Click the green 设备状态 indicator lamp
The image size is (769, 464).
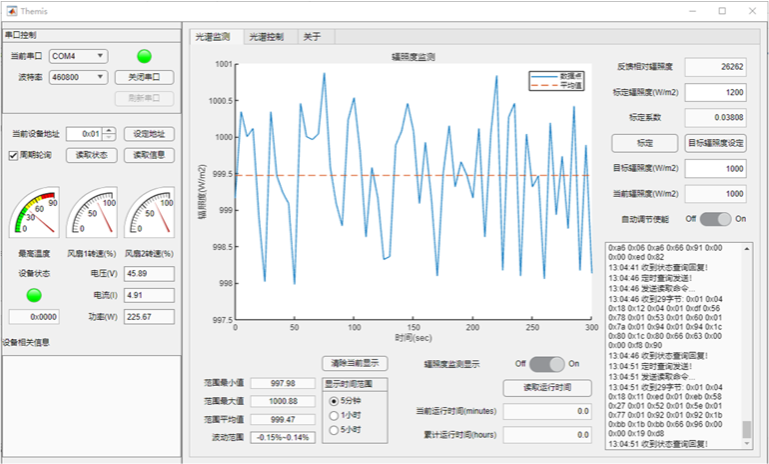pyautogui.click(x=33, y=295)
